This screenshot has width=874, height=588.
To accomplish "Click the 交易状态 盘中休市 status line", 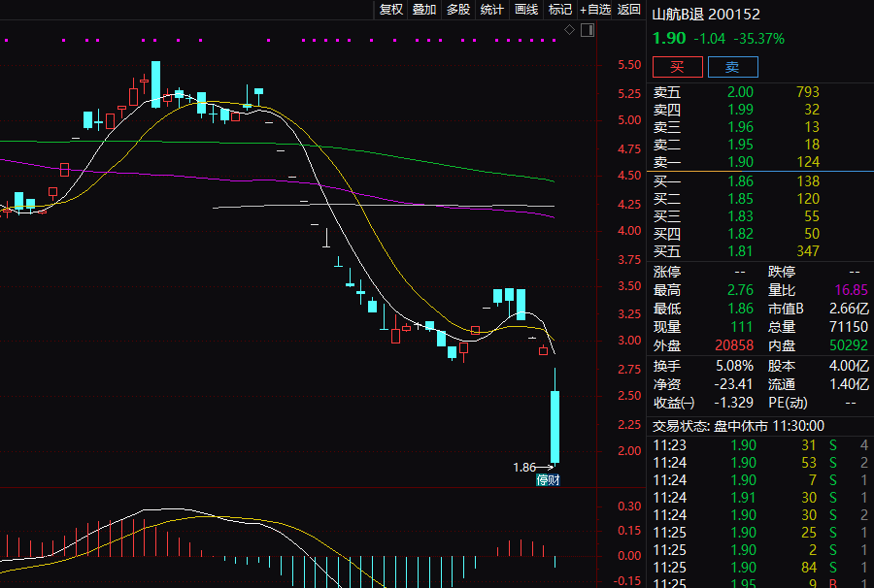I will pyautogui.click(x=739, y=426).
